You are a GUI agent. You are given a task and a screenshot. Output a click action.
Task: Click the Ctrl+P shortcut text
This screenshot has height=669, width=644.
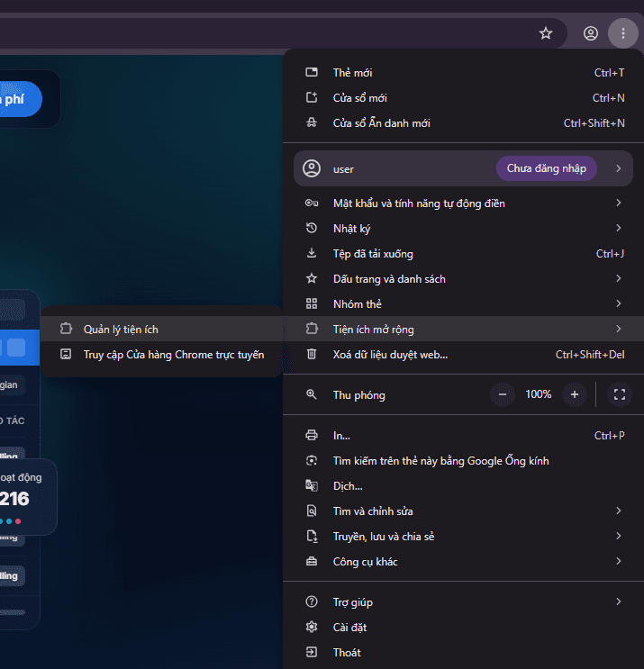[x=610, y=435]
